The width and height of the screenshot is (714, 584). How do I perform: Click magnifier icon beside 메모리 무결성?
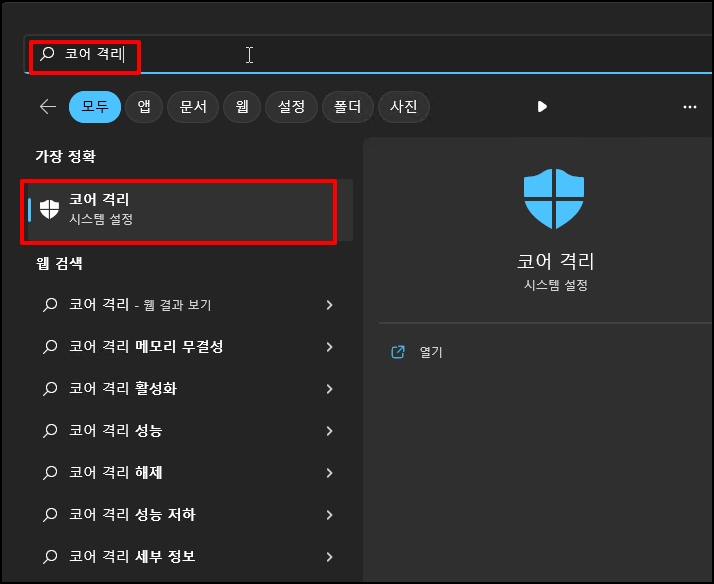pyautogui.click(x=50, y=347)
